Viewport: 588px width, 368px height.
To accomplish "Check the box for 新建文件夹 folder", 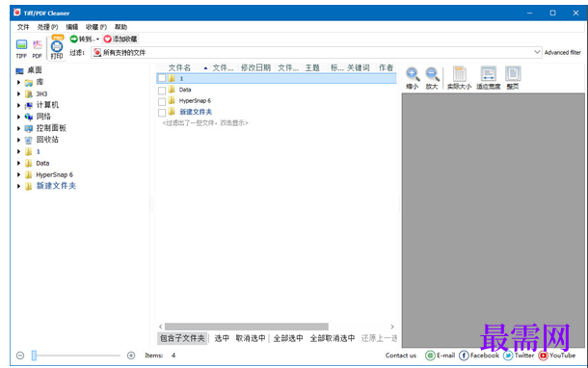I will [x=162, y=113].
